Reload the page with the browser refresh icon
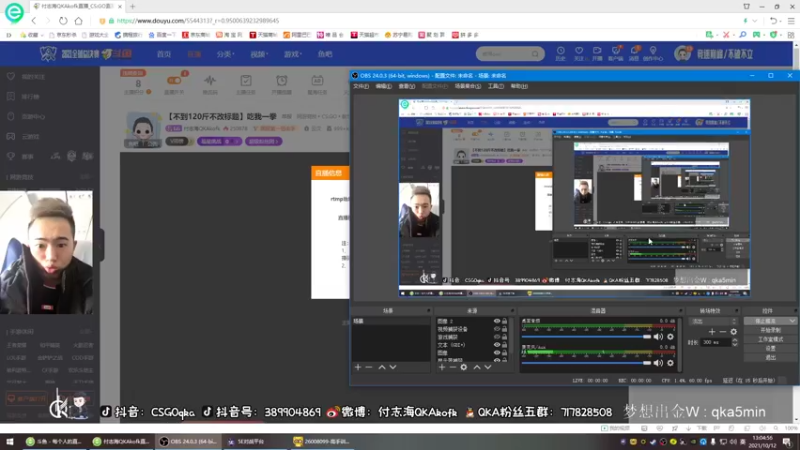The width and height of the screenshot is (800, 450). coord(63,21)
